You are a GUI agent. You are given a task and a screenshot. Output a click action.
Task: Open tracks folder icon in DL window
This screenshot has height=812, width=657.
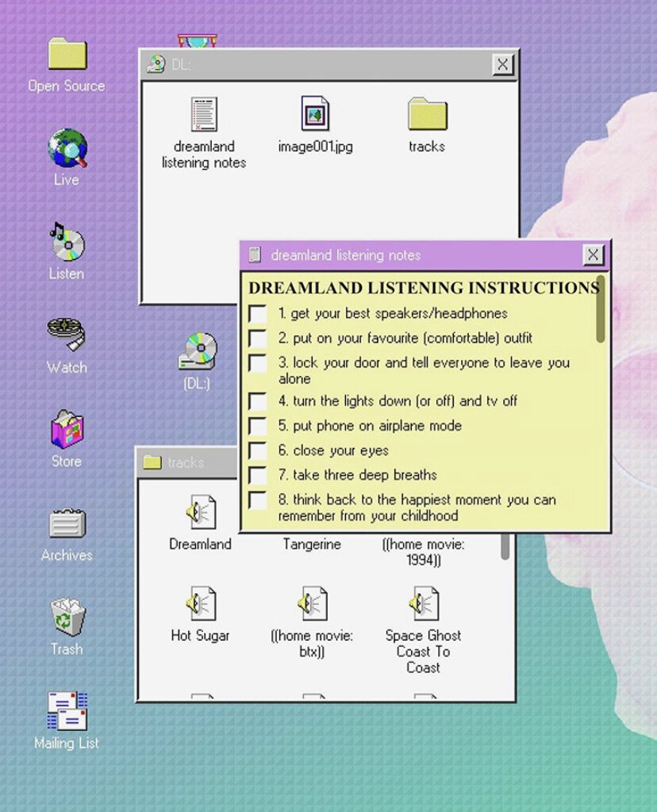coord(428,114)
